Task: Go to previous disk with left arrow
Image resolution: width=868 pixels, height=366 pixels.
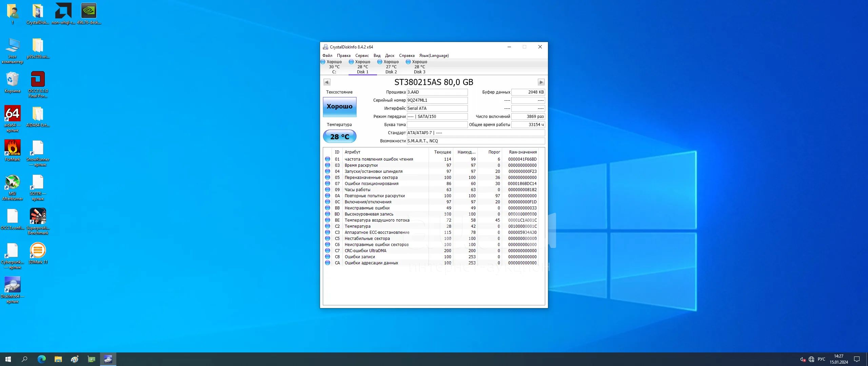Action: click(x=327, y=82)
